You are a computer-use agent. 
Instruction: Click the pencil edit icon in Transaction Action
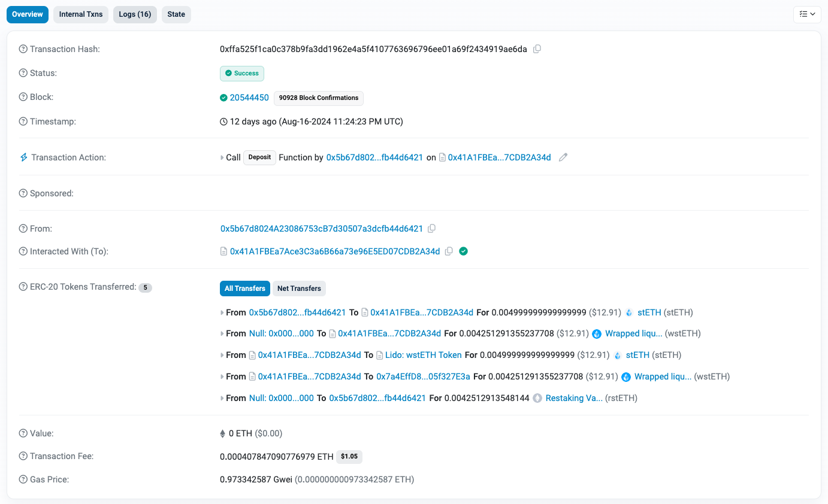coord(563,157)
